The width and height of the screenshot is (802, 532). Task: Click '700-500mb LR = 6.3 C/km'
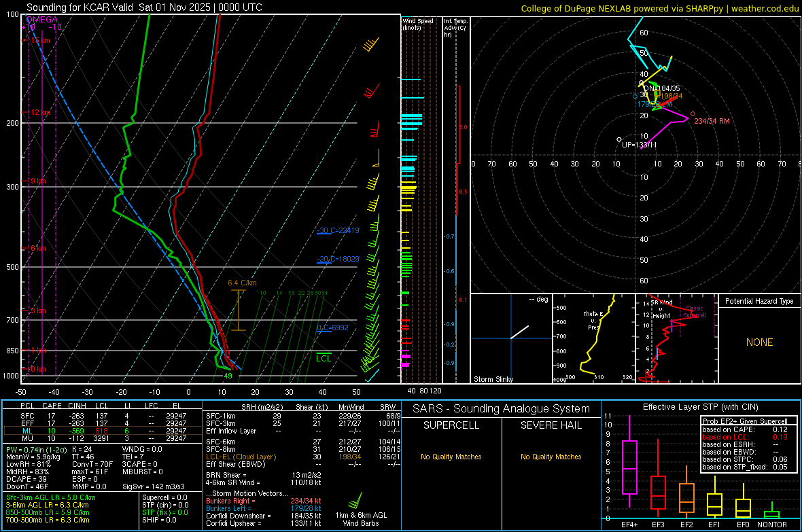(48, 520)
